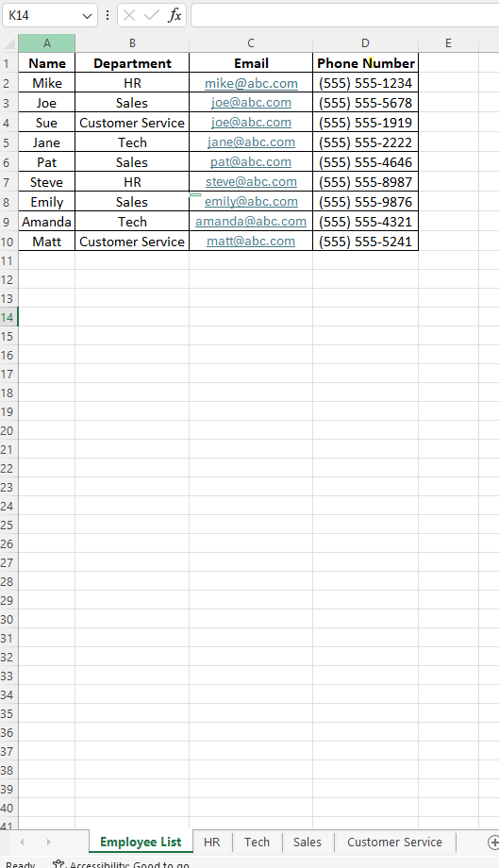Click the previous sheet navigation arrow
Screen dimensions: 499x868
pos(22,842)
